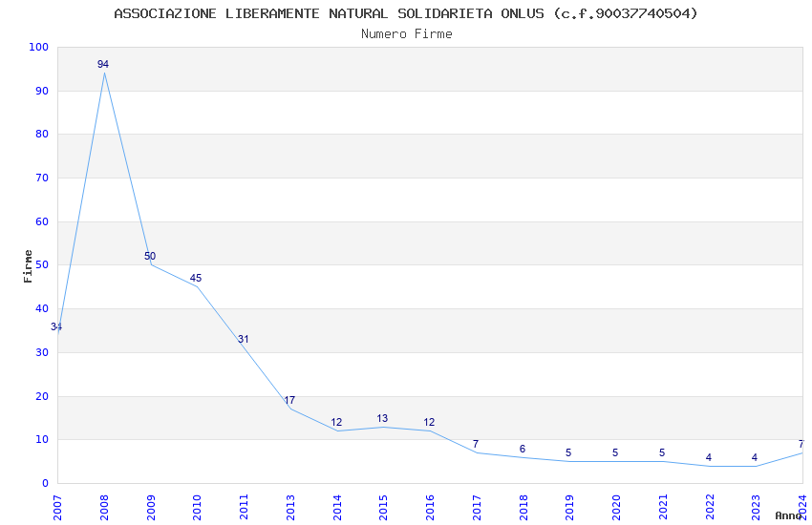This screenshot has width=812, height=525.
Task: Select the 5 data label above 2019
Action: (568, 452)
